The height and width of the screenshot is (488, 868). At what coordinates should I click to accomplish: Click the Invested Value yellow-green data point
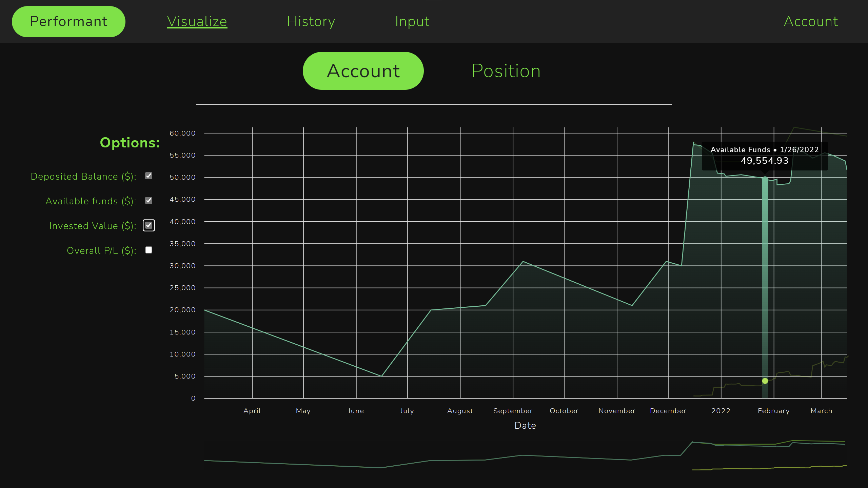765,381
